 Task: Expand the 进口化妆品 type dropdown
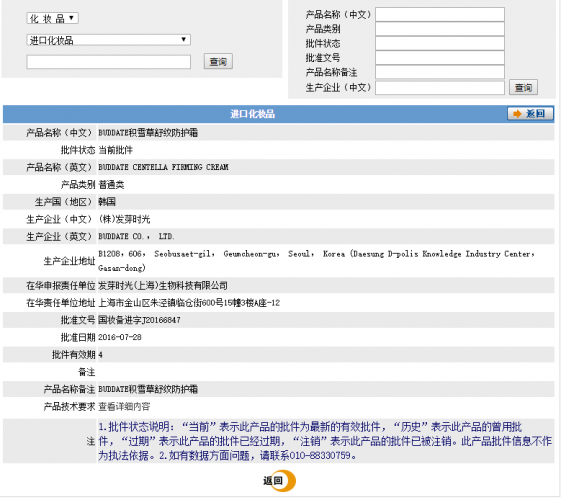click(108, 40)
